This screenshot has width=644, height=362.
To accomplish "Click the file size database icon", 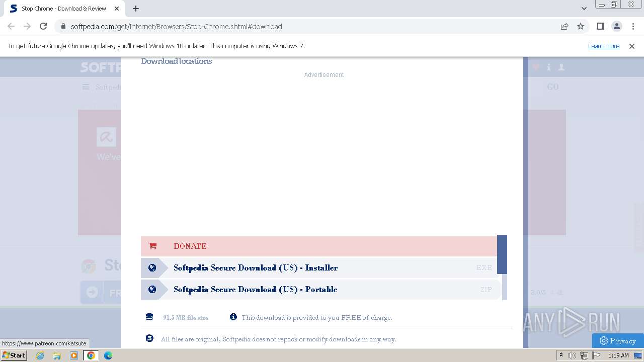I will point(149,317).
